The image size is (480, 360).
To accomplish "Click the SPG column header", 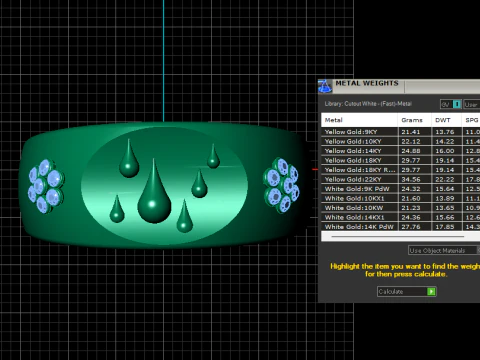I will click(x=471, y=120).
